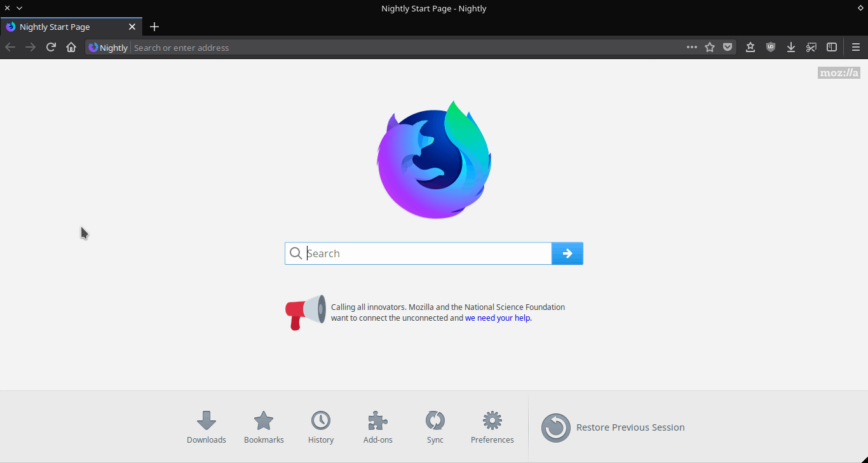Click inside the Search field
Image resolution: width=868 pixels, height=463 pixels.
coord(419,253)
